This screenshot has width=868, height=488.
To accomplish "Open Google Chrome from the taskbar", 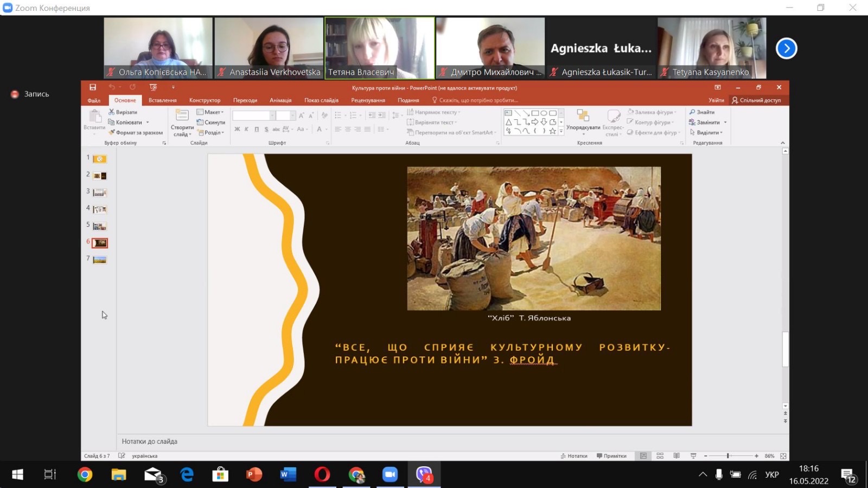I will 85,475.
